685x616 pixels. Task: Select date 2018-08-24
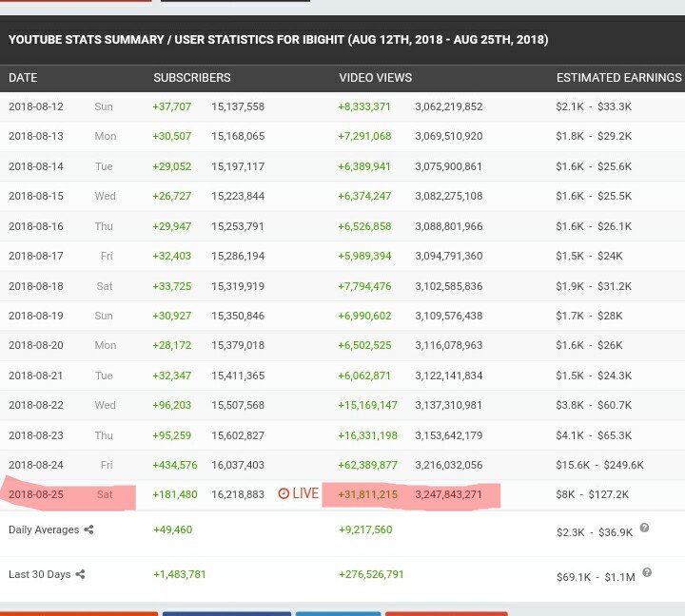click(36, 465)
